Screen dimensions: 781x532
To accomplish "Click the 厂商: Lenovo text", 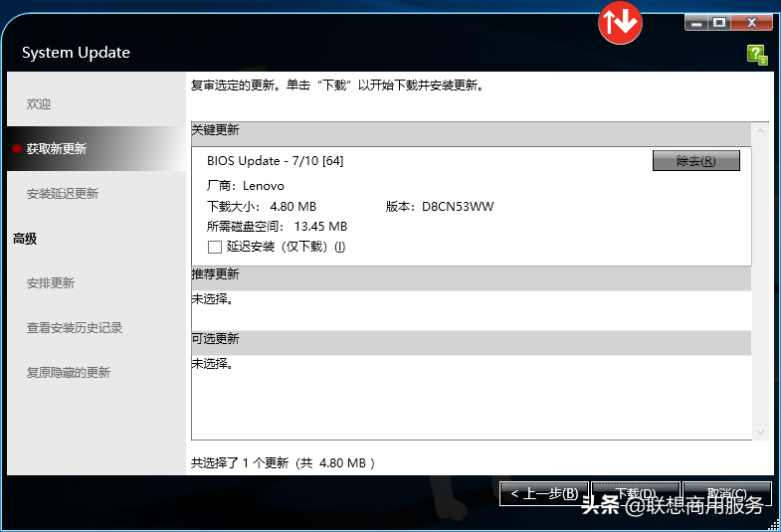I will pos(246,186).
